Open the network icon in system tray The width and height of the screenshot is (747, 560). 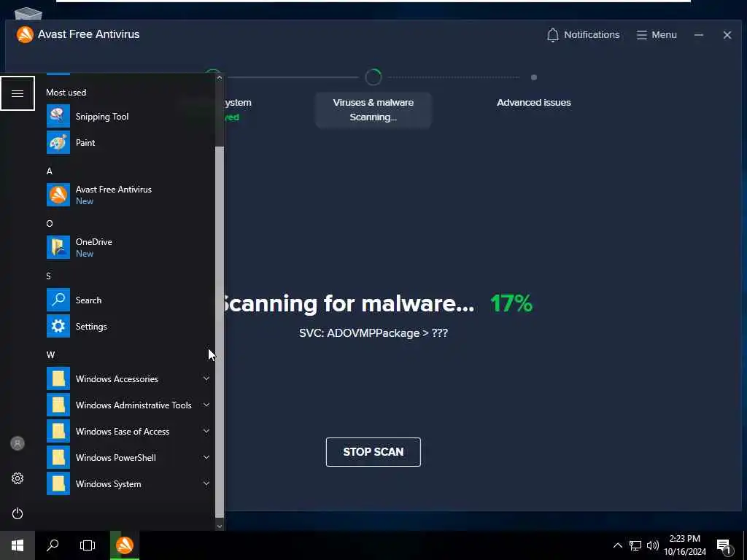(635, 545)
